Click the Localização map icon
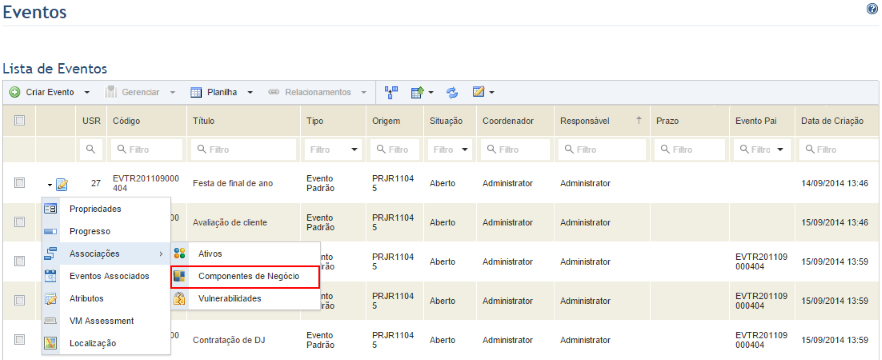The width and height of the screenshot is (882, 360). pos(50,343)
